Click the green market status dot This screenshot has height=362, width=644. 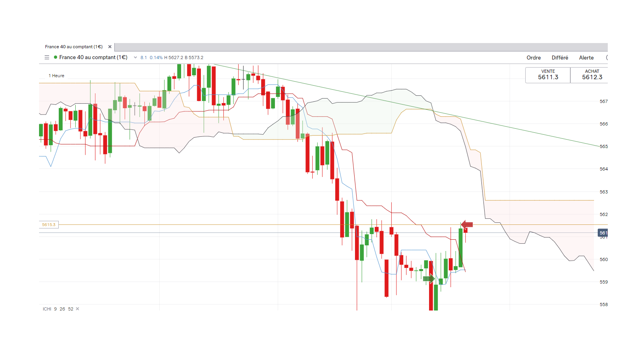pyautogui.click(x=56, y=58)
